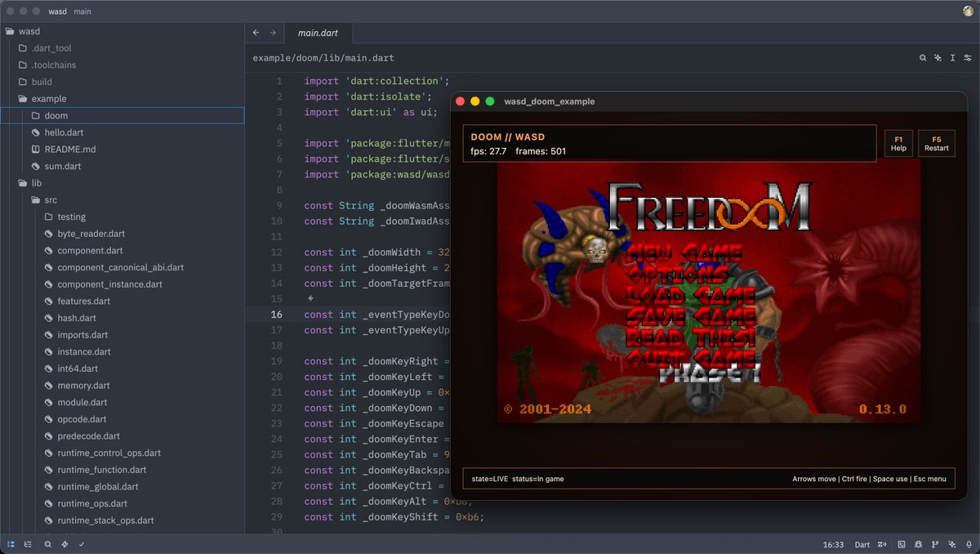Collapse the wasd root folder
980x554 pixels.
click(x=122, y=31)
